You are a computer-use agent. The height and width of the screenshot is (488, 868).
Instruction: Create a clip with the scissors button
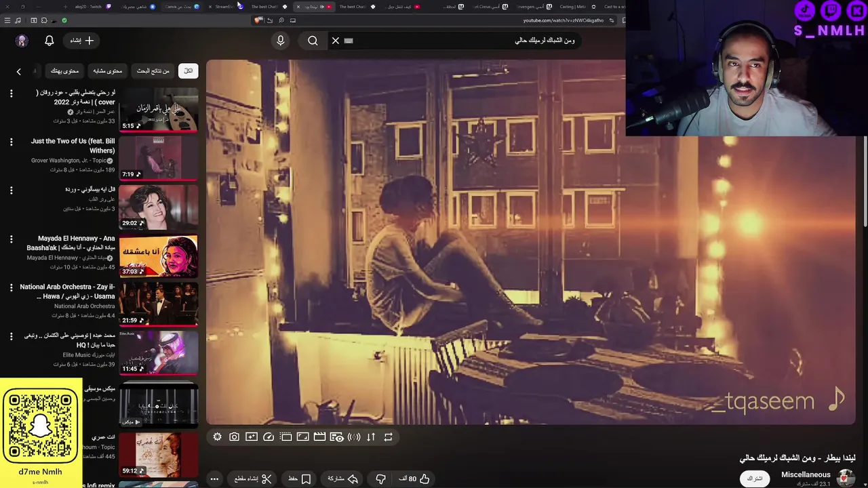(253, 479)
